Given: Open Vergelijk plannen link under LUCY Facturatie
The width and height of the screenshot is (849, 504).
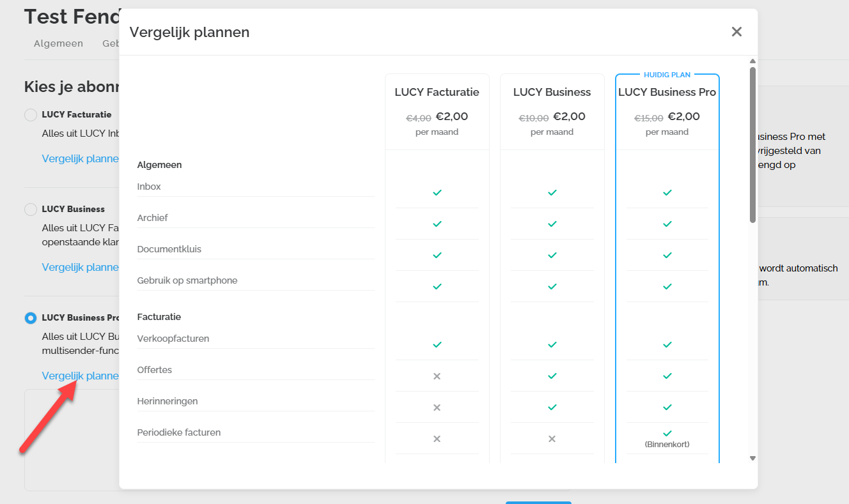Looking at the screenshot, I should pyautogui.click(x=81, y=158).
